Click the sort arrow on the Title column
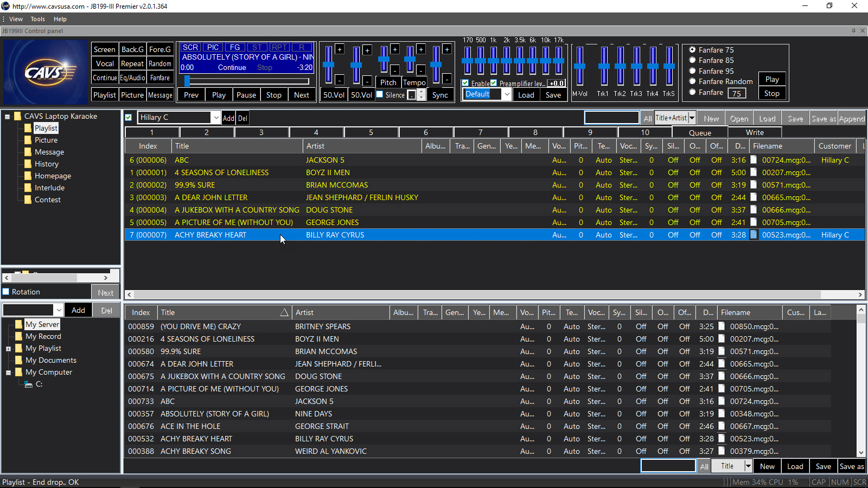The width and height of the screenshot is (868, 488). click(x=284, y=312)
